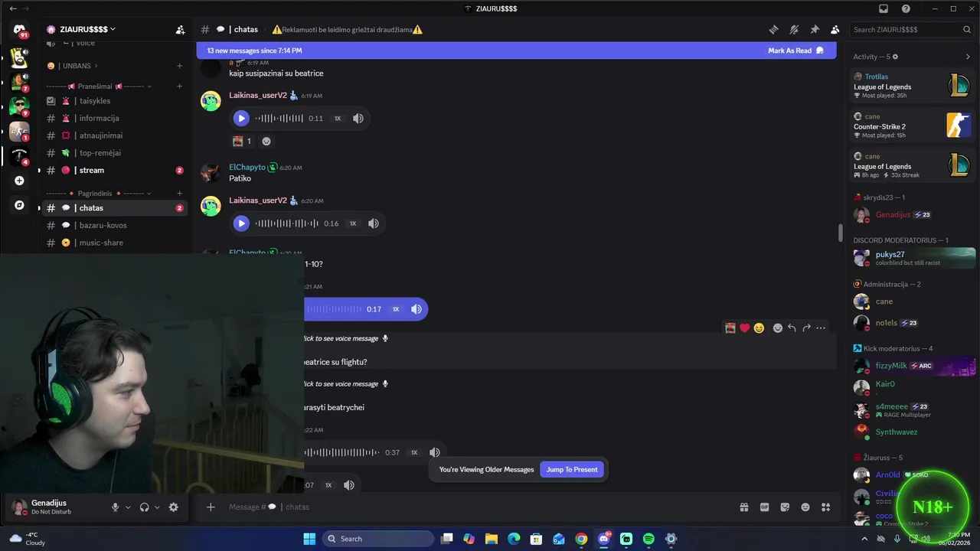The width and height of the screenshot is (980, 551).
Task: Expand the Activity panel chevron
Action: (x=968, y=57)
